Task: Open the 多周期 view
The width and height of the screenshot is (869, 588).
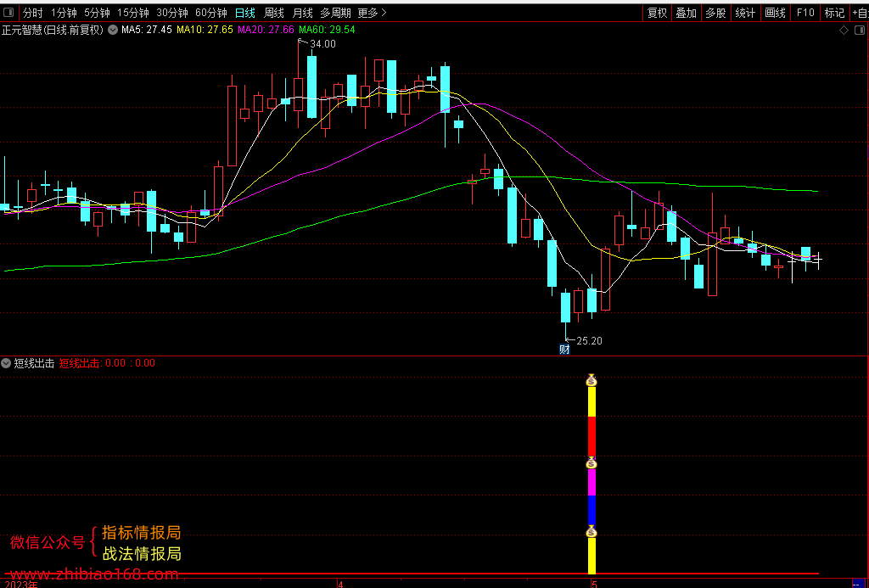Action: coord(335,13)
